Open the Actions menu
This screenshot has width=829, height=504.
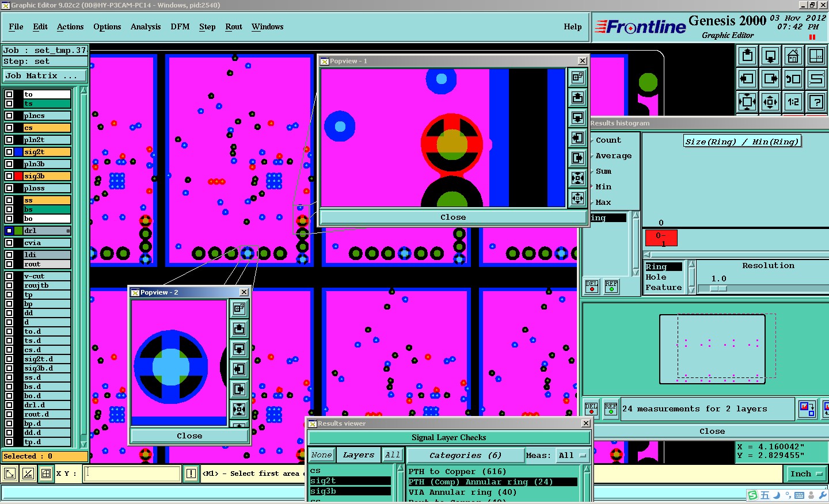(x=70, y=26)
